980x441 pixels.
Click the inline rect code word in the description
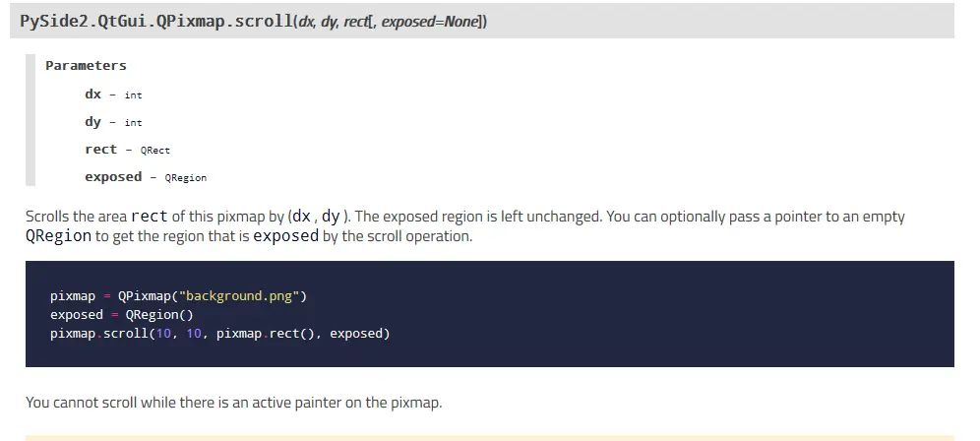(x=149, y=217)
